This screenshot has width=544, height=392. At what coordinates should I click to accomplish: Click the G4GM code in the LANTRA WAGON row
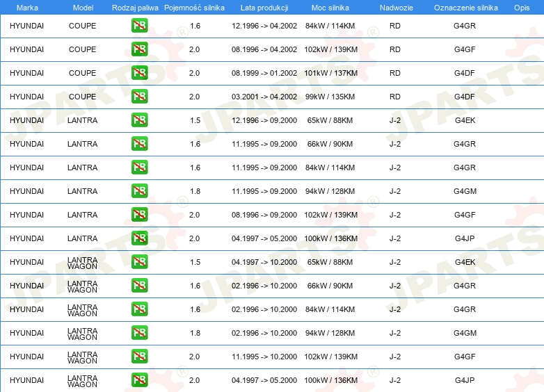[465, 333]
